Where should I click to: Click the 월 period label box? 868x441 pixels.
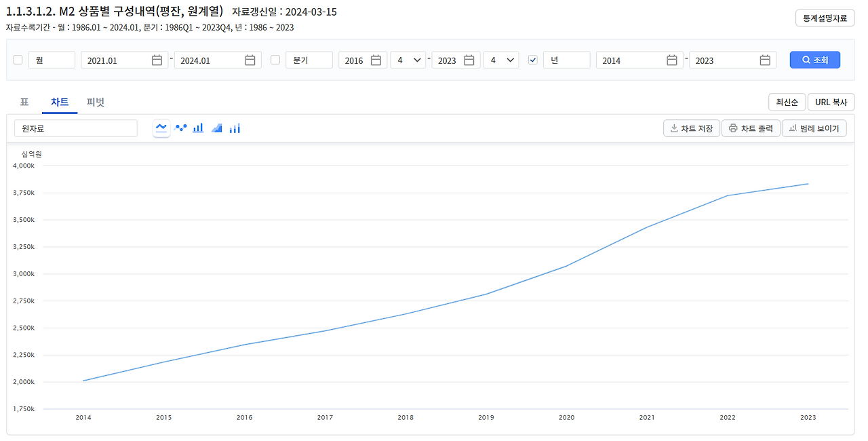pos(52,60)
